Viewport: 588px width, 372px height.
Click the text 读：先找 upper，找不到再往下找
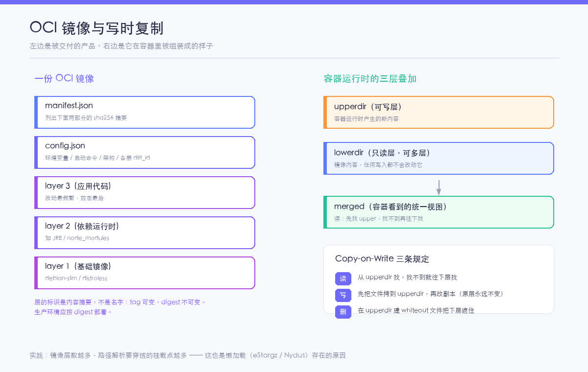(x=379, y=219)
